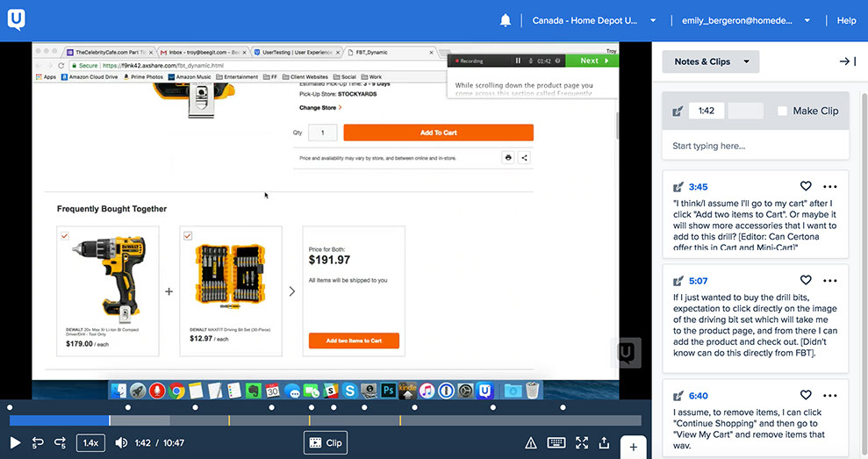Open more options for the 5:07 note

pyautogui.click(x=829, y=280)
